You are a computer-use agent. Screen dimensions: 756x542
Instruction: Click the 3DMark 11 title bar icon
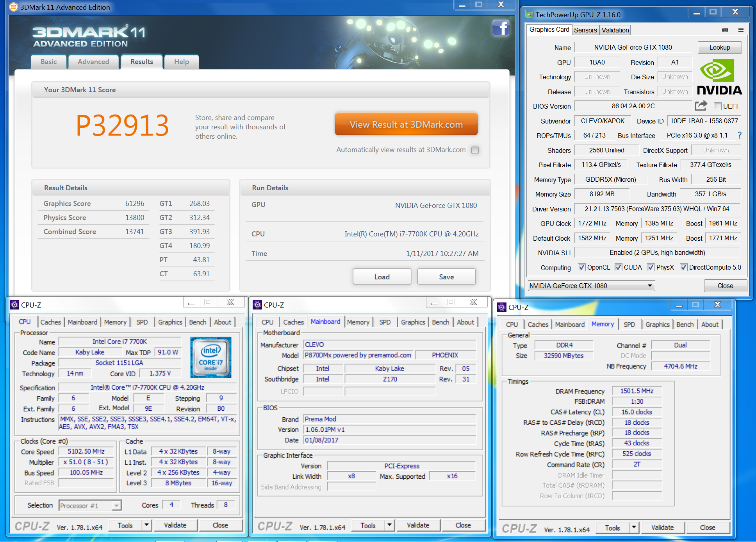[13, 7]
